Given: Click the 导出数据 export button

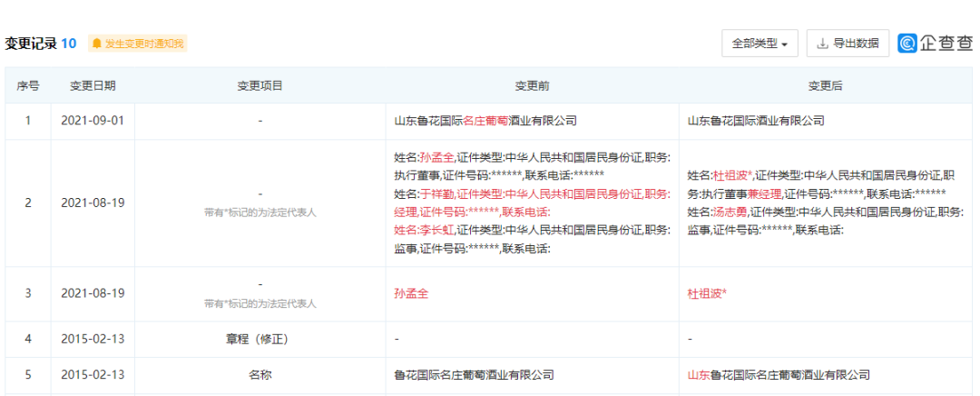Looking at the screenshot, I should click(x=848, y=44).
